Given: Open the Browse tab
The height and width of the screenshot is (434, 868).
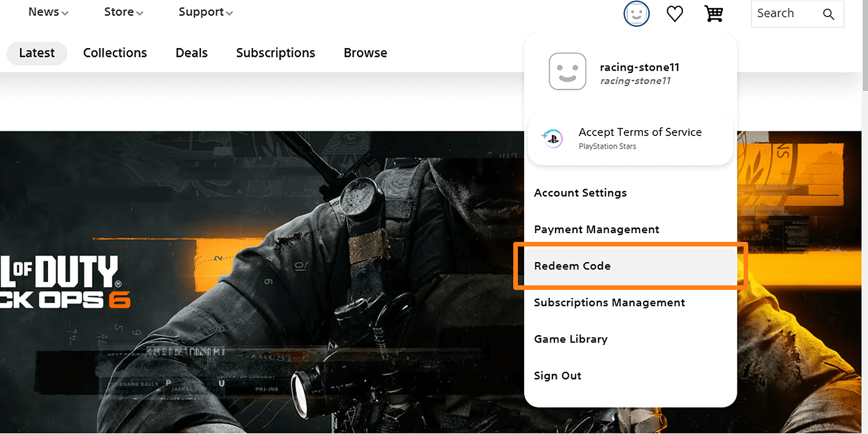Looking at the screenshot, I should click(x=365, y=53).
